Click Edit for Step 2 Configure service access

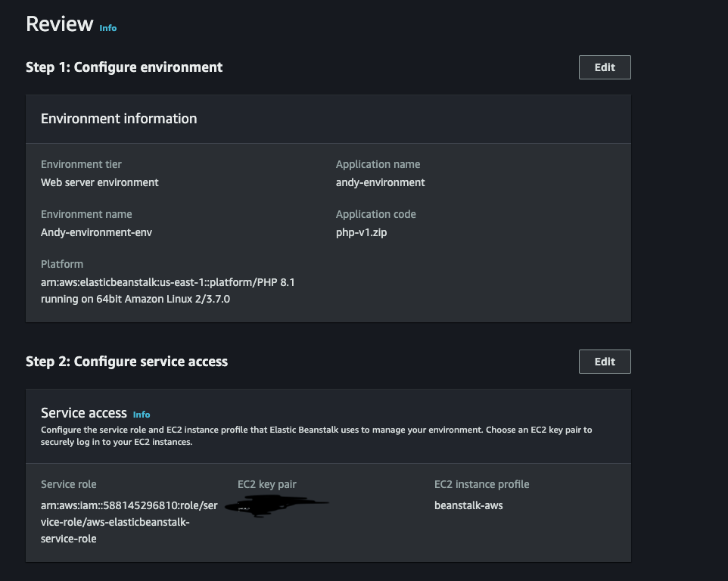pyautogui.click(x=604, y=362)
